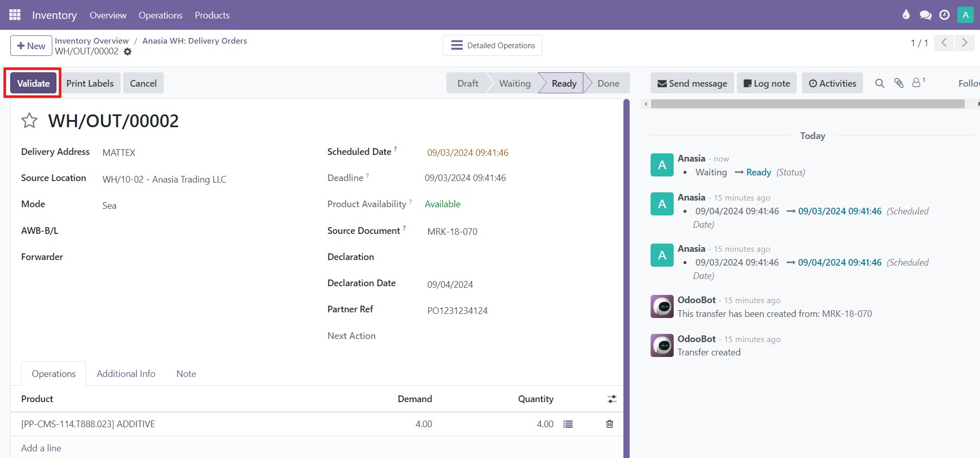Show followers list icon
Screen dimensions: 980x458
tap(917, 83)
